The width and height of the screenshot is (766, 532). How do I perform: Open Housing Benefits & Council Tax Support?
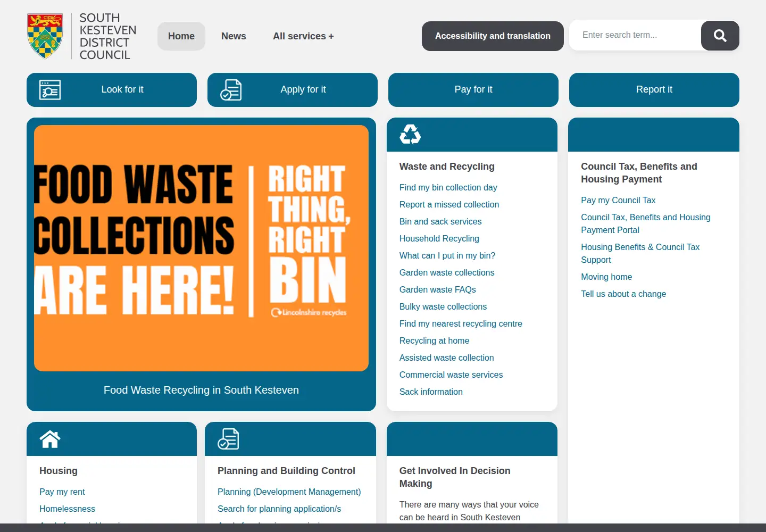(640, 253)
